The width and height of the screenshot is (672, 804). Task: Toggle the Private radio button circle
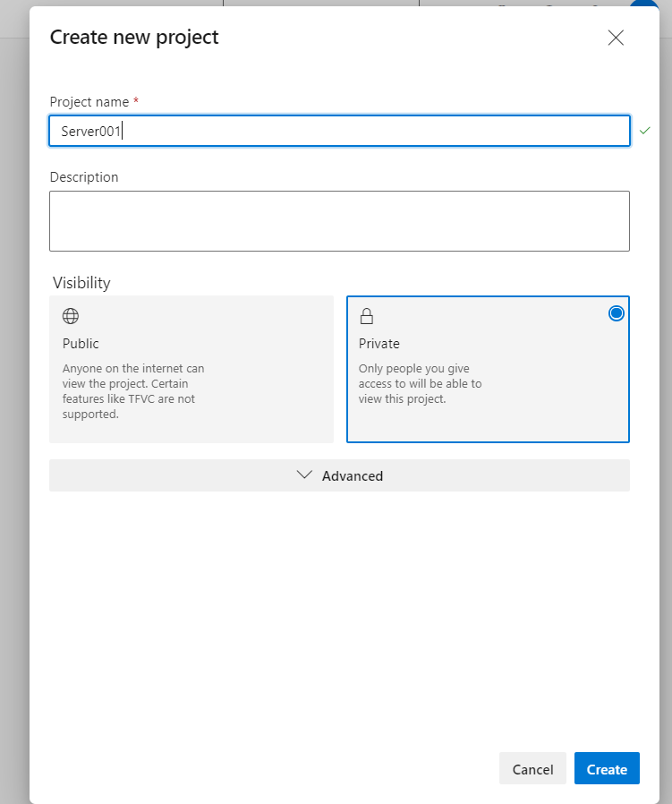(616, 313)
